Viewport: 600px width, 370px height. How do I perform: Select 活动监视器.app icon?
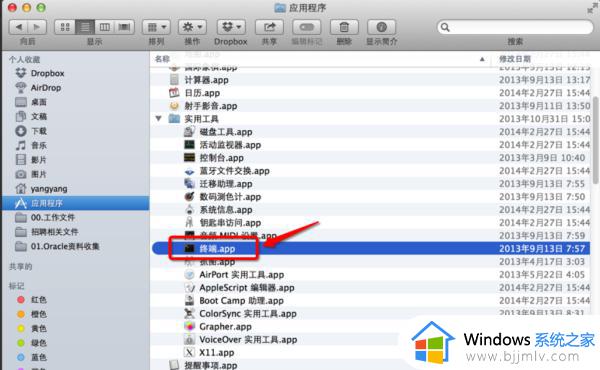[189, 145]
